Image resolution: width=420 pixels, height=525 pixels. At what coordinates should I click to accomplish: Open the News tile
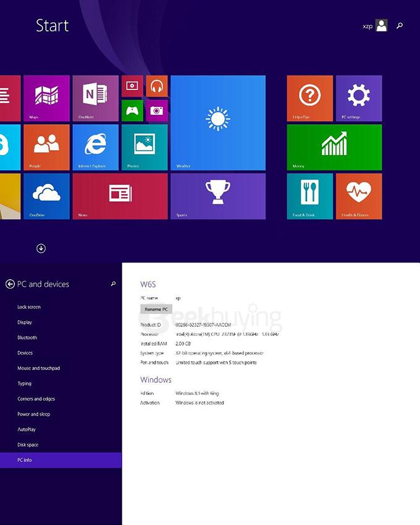(x=120, y=196)
